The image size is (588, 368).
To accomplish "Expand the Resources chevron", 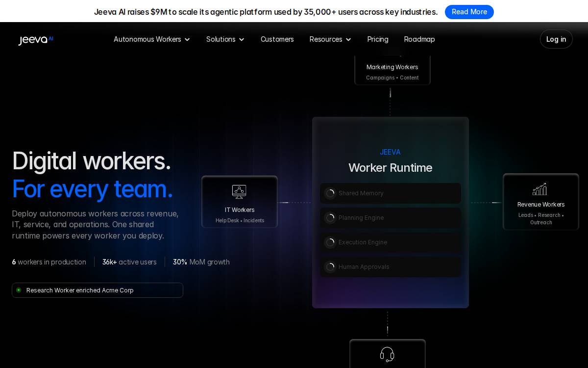I will pyautogui.click(x=348, y=39).
